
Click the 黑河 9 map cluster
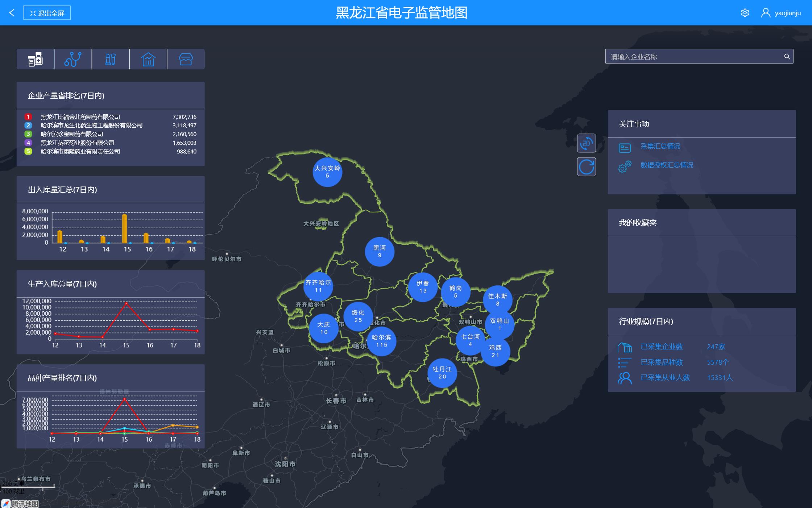point(380,251)
